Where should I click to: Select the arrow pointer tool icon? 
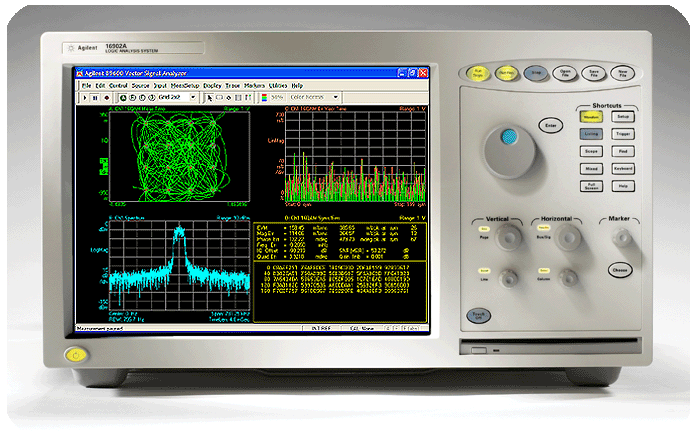[x=210, y=97]
